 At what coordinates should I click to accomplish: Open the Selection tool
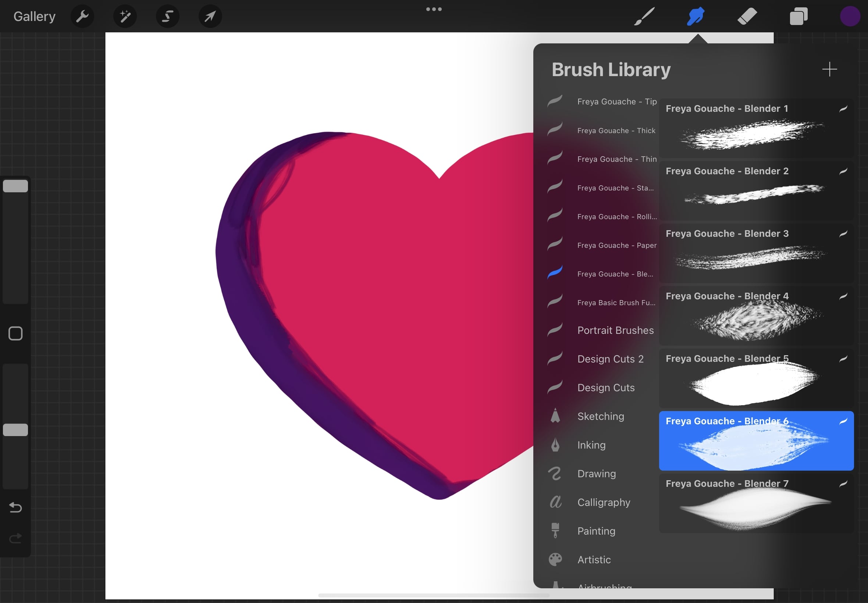coord(167,16)
